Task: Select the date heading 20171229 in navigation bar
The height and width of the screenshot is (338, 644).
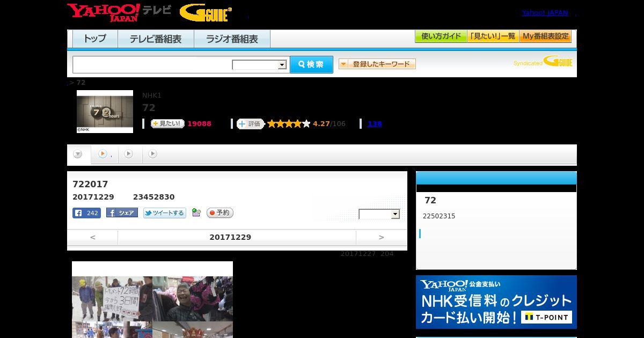Action: pyautogui.click(x=230, y=237)
